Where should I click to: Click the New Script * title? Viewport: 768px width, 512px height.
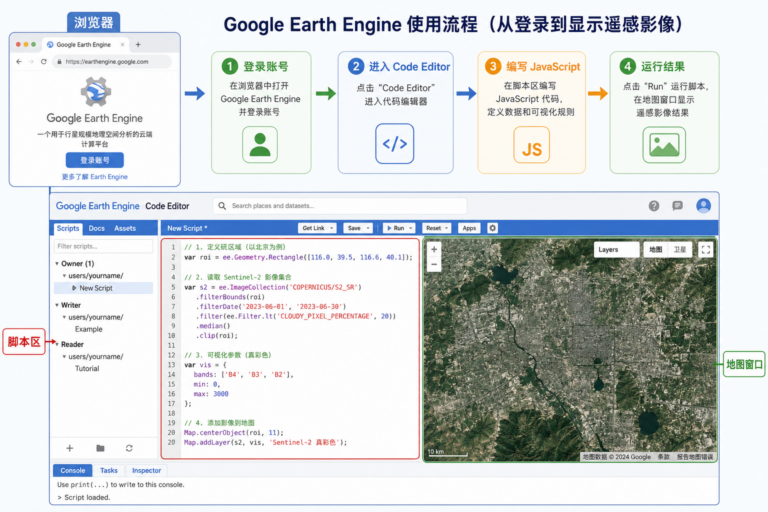pyautogui.click(x=187, y=228)
